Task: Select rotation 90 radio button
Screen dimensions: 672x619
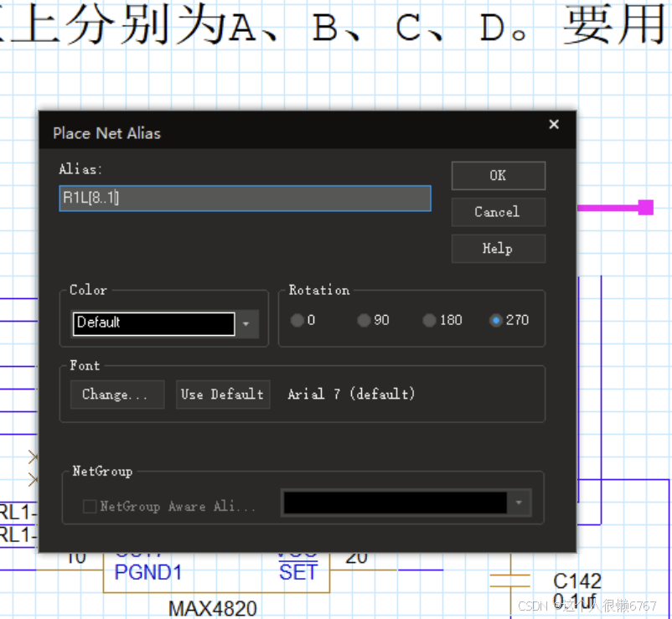Action: coord(364,320)
